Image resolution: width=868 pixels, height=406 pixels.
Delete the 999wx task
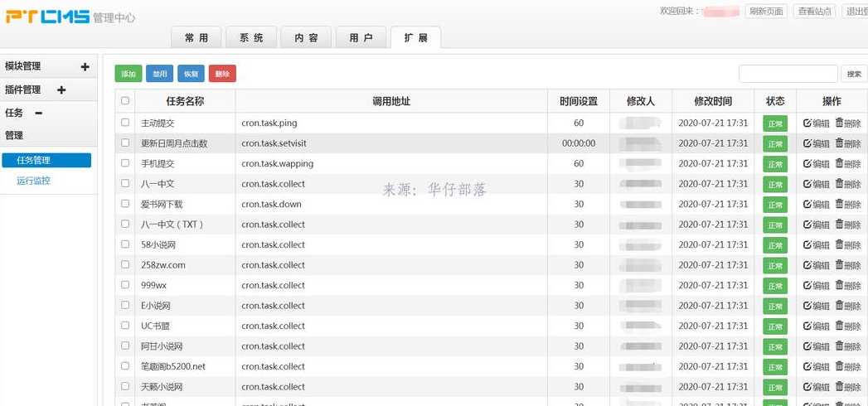tap(848, 285)
